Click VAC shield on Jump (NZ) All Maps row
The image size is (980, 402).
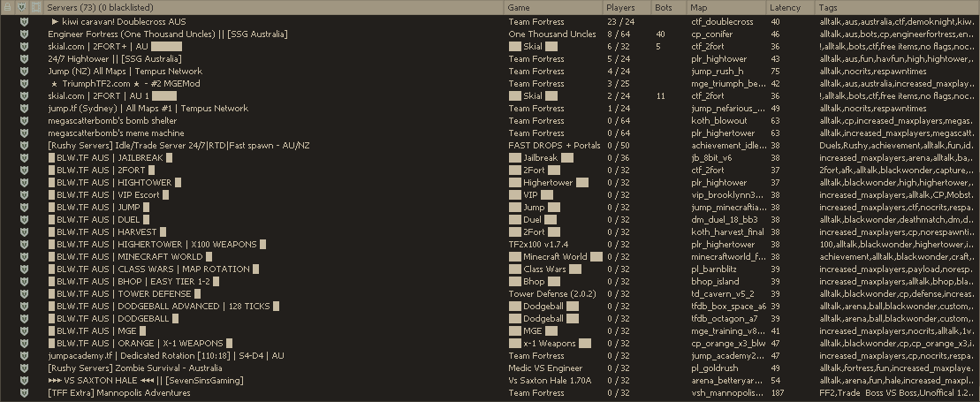click(x=24, y=72)
